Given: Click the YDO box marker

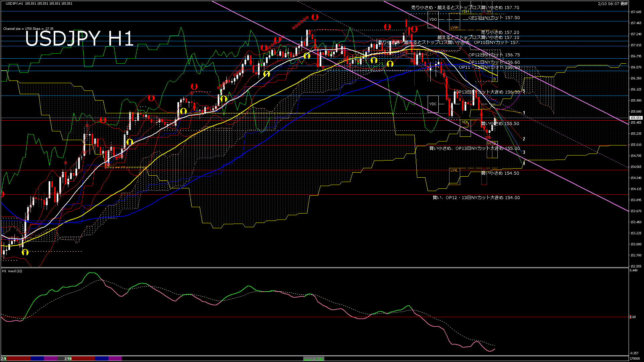Looking at the screenshot, I should point(433,19).
